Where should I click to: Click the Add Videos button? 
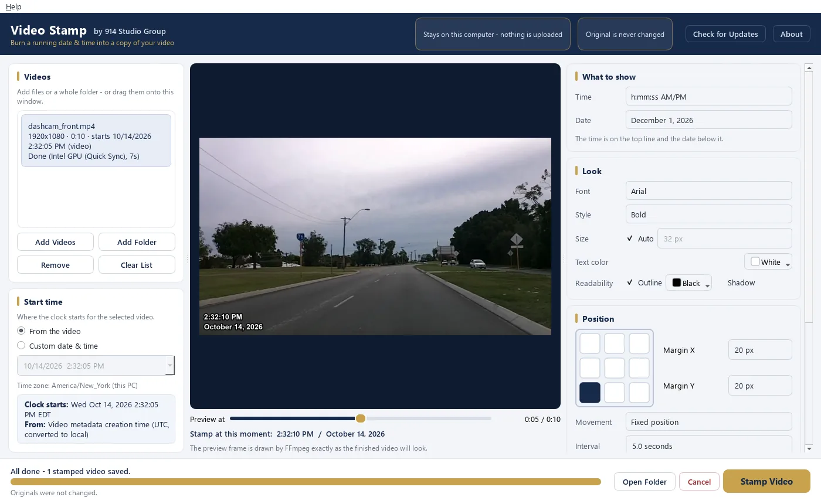pos(55,242)
